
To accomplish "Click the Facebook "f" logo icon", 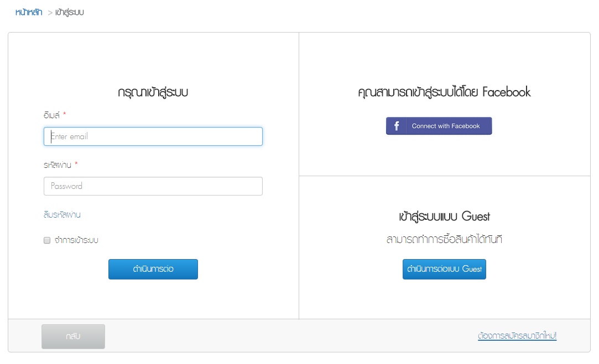I will (x=397, y=126).
